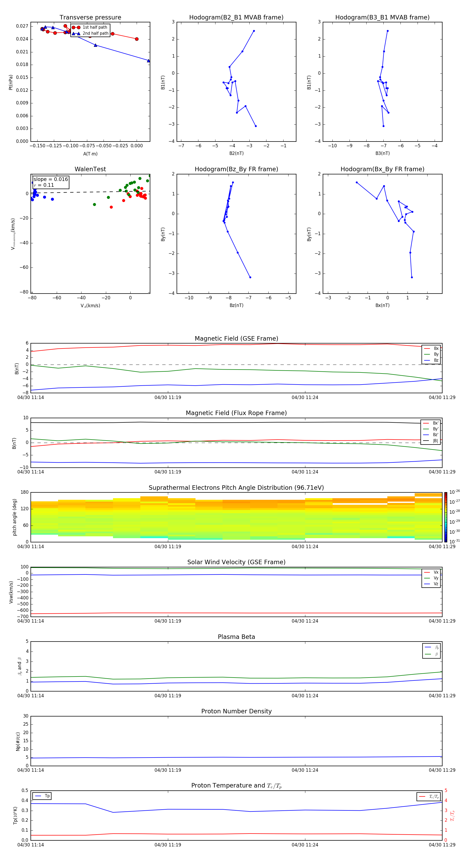Screen dimensions: 473x868
Task: Click "Proton Number Density" plot title
Action: [x=236, y=711]
